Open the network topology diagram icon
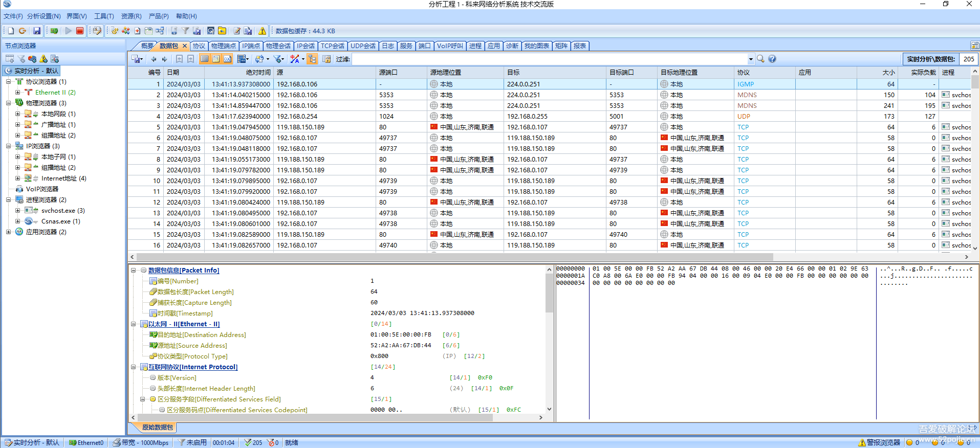Screen dimensions: 980x448 pos(160,31)
